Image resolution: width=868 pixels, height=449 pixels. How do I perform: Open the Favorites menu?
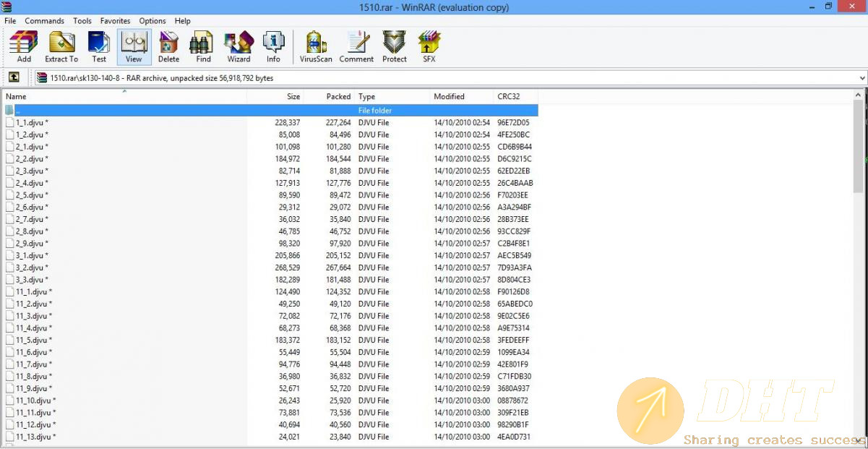tap(116, 21)
